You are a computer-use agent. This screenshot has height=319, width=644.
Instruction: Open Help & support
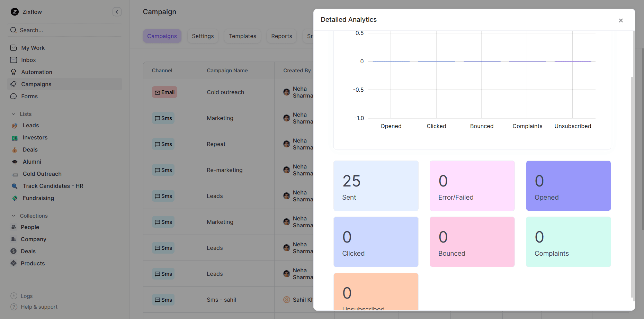pyautogui.click(x=38, y=307)
